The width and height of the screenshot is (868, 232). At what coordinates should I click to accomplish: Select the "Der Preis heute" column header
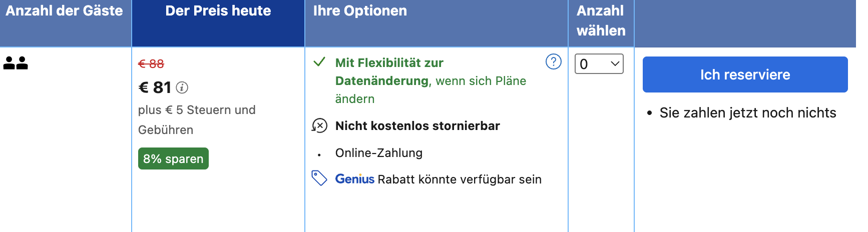pyautogui.click(x=218, y=11)
